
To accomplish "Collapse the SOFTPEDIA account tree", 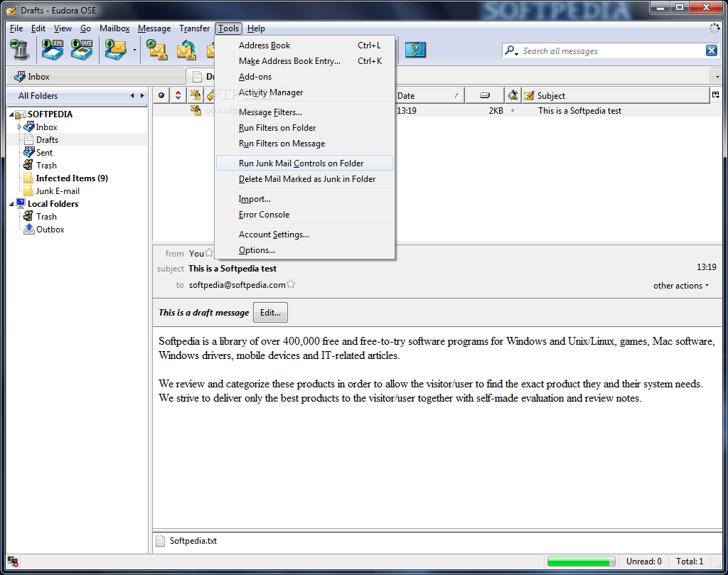I will click(11, 114).
